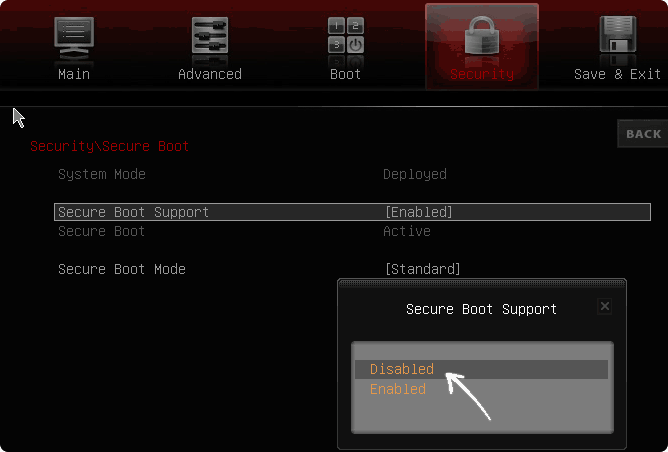Click the Security padlock icon

pos(482,35)
